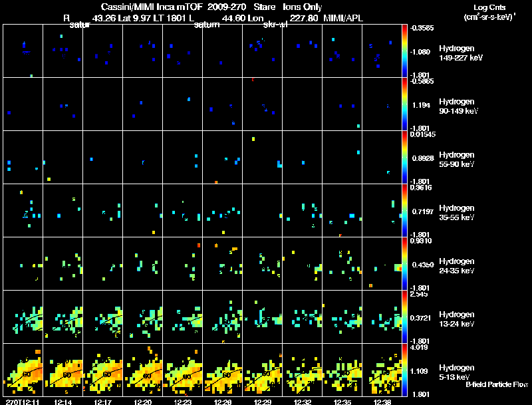The width and height of the screenshot is (532, 405).
Task: Open the 90-149 keV image panel at 12:23
Action: (x=182, y=104)
